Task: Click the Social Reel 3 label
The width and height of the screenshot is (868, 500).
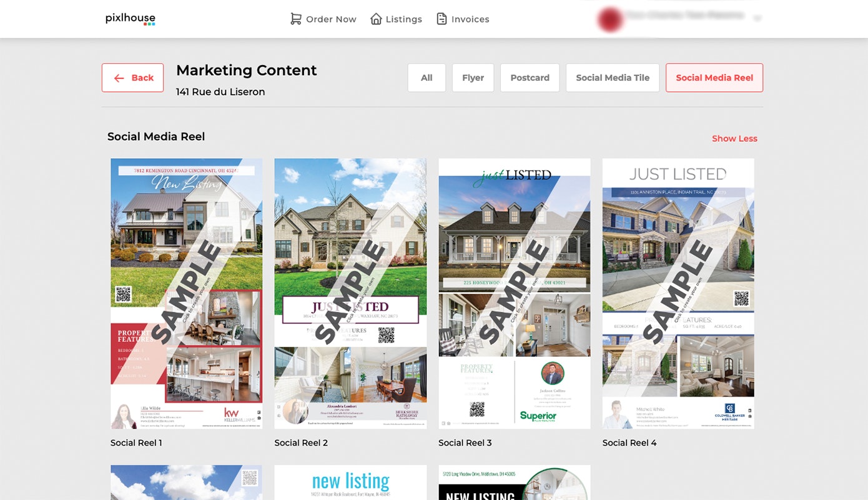Action: [x=465, y=442]
